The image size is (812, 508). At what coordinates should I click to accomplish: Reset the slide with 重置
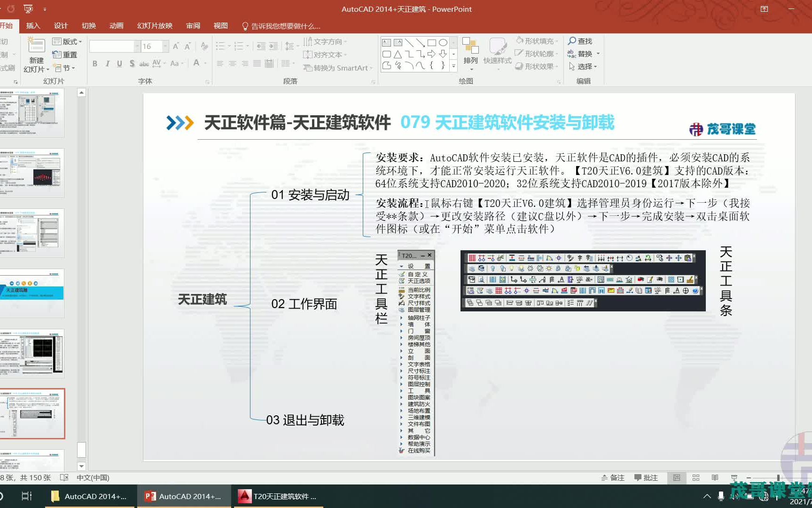[65, 55]
